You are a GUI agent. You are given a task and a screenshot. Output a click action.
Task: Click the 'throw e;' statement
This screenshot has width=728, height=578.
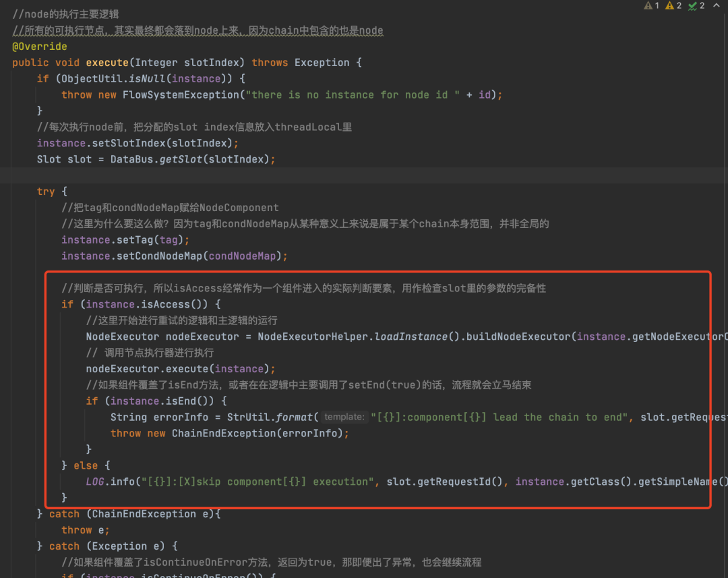pyautogui.click(x=86, y=530)
